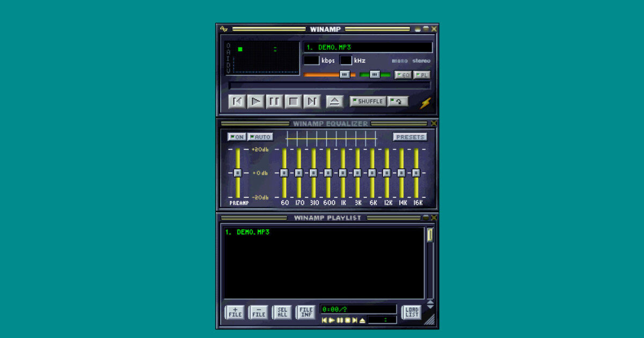Click the -20db label in equalizer
644x338 pixels.
point(260,197)
